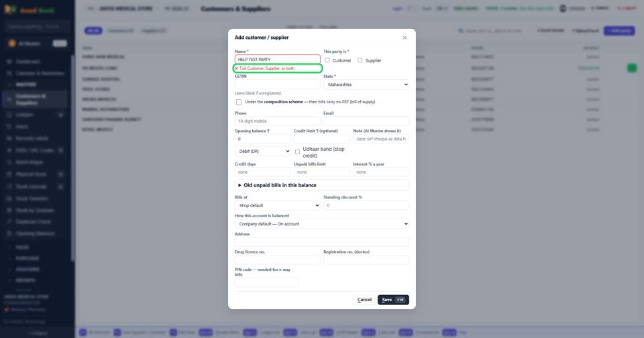The image size is (644, 338).
Task: Focus the Credit days field
Action: (262, 172)
